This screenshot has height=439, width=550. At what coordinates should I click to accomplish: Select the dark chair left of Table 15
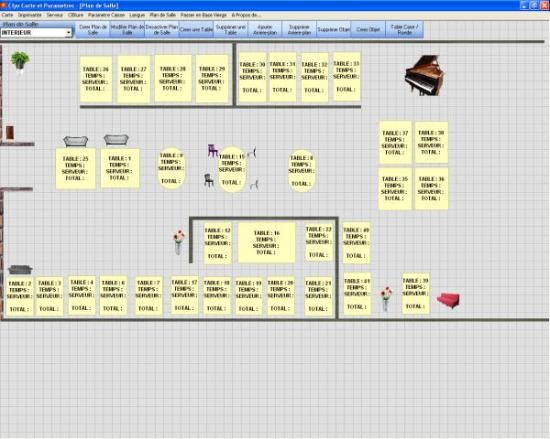point(209,180)
